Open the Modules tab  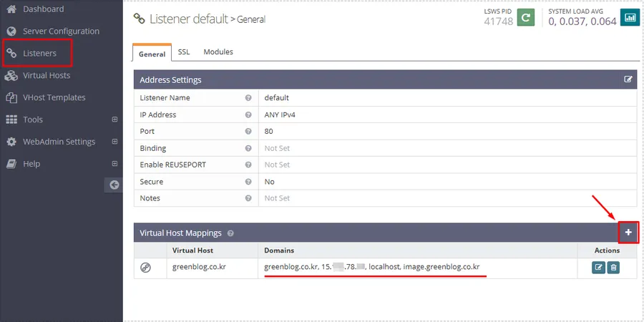pyautogui.click(x=218, y=52)
